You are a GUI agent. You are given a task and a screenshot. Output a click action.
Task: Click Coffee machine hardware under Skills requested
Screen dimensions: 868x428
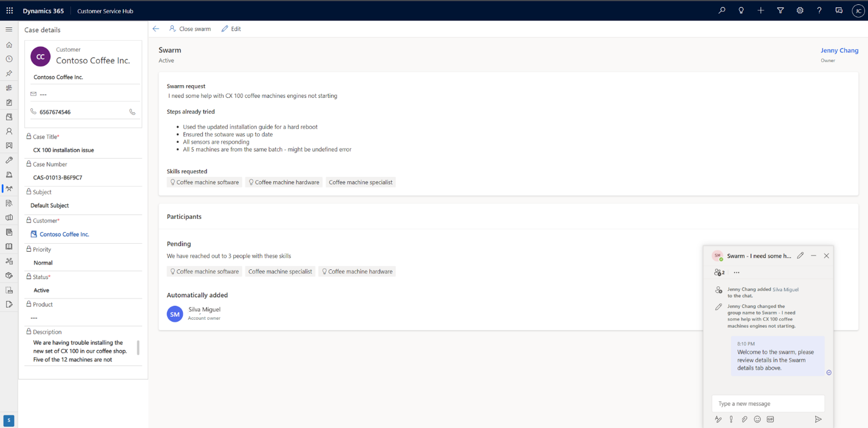point(284,182)
